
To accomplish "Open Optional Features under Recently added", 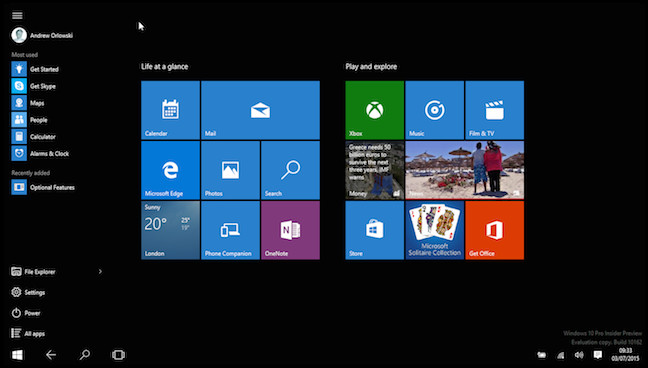I will [43, 187].
